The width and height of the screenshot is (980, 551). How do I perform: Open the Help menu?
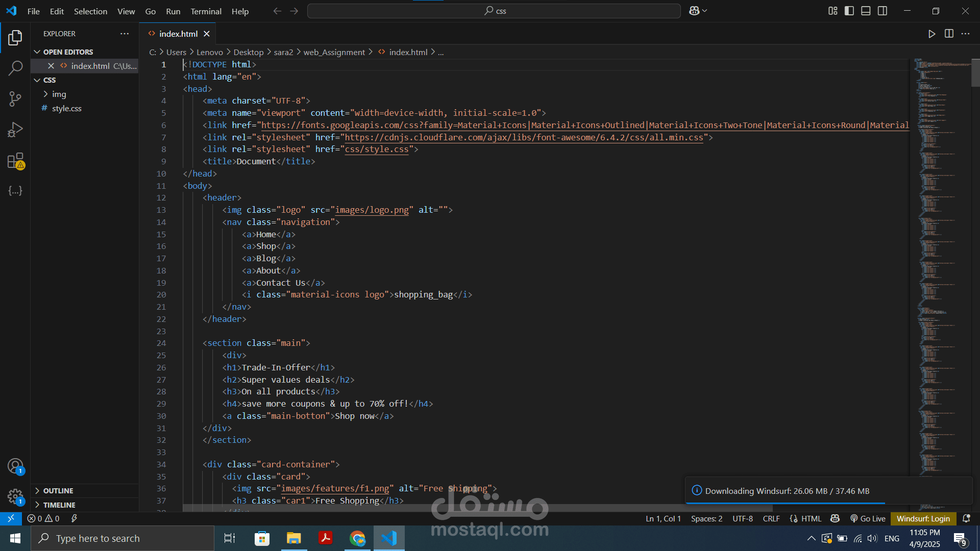[x=240, y=11]
